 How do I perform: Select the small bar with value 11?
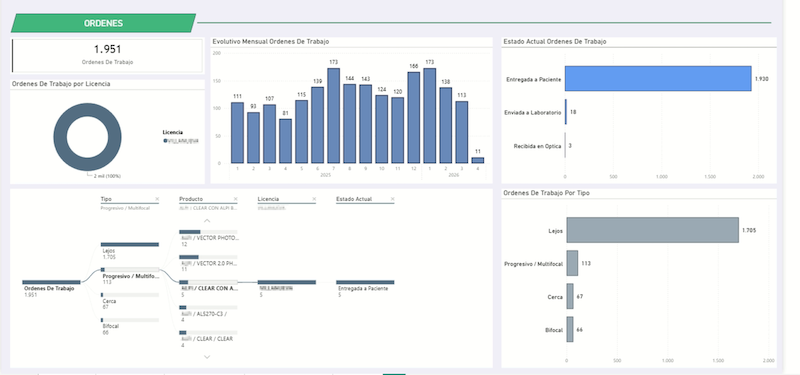tap(478, 160)
